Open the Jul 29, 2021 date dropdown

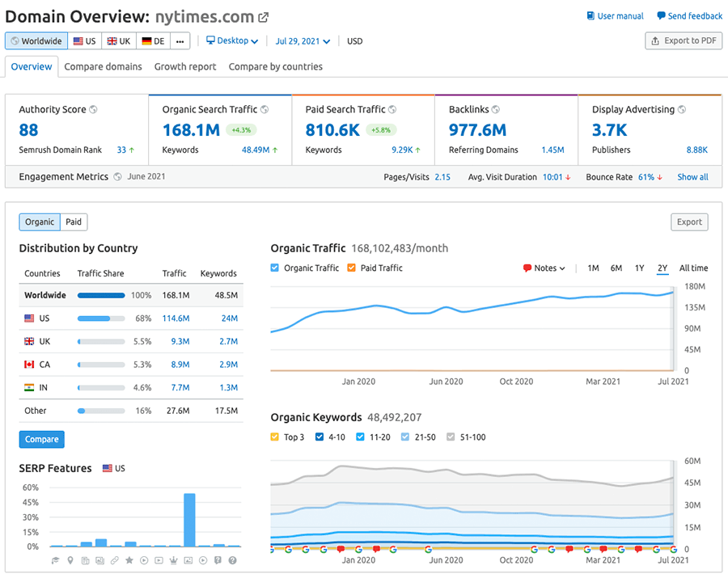coord(303,41)
